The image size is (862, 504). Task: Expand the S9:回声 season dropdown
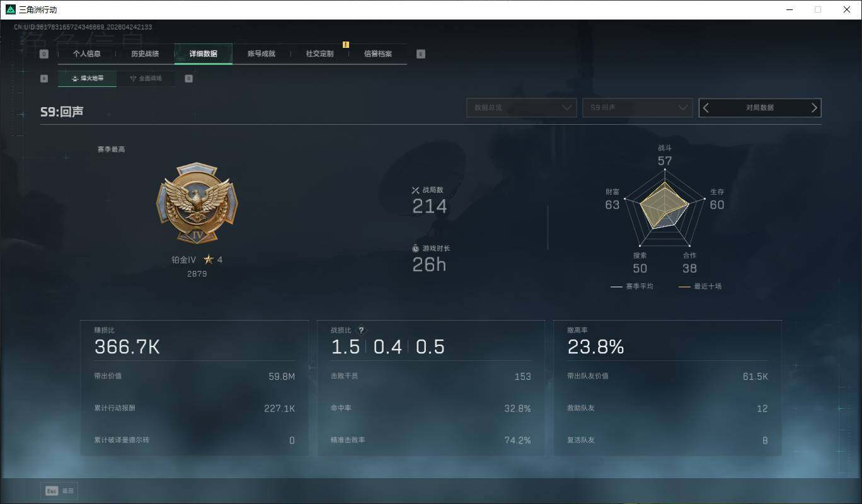tap(637, 108)
